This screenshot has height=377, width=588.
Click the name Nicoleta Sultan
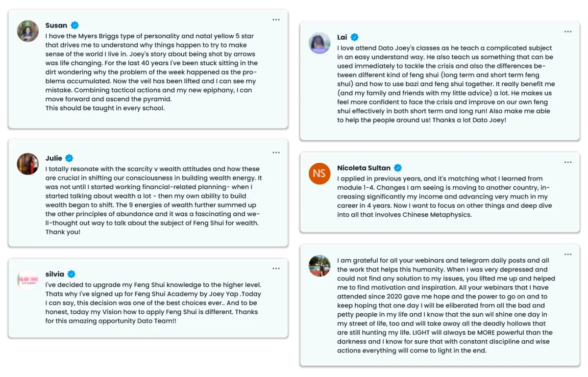point(364,168)
